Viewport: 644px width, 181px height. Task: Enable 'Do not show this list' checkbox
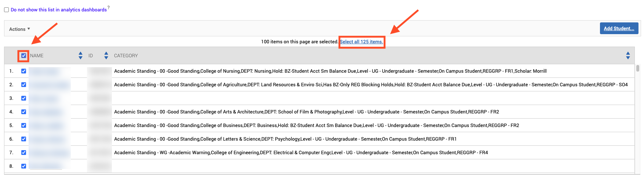(7, 10)
